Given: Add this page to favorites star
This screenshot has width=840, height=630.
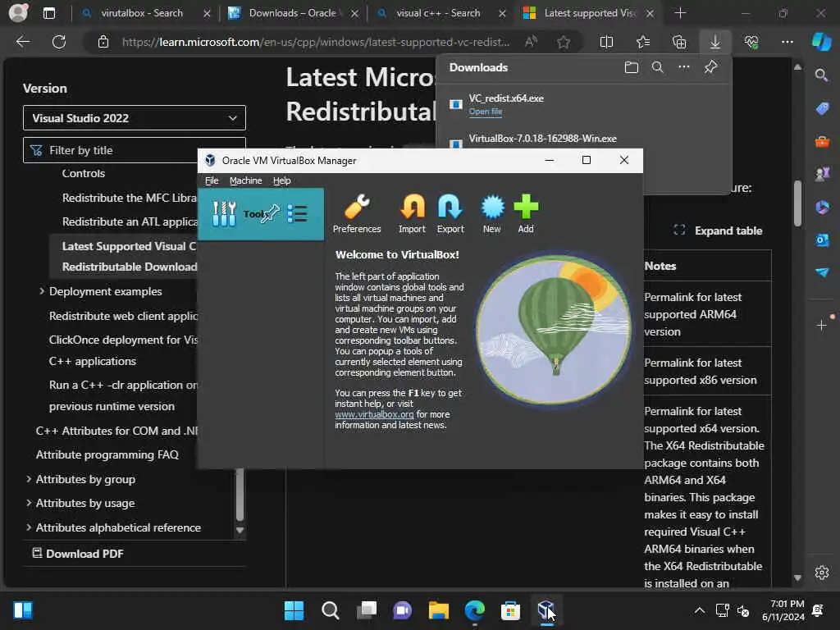Looking at the screenshot, I should [563, 42].
